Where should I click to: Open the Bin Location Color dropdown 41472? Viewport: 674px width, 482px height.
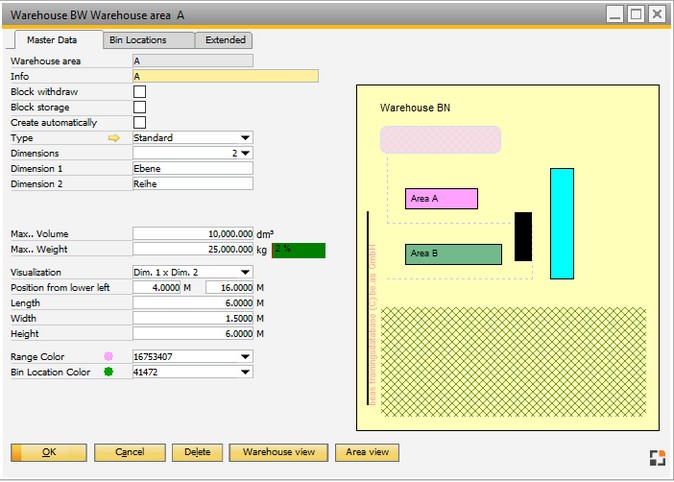pyautogui.click(x=245, y=372)
